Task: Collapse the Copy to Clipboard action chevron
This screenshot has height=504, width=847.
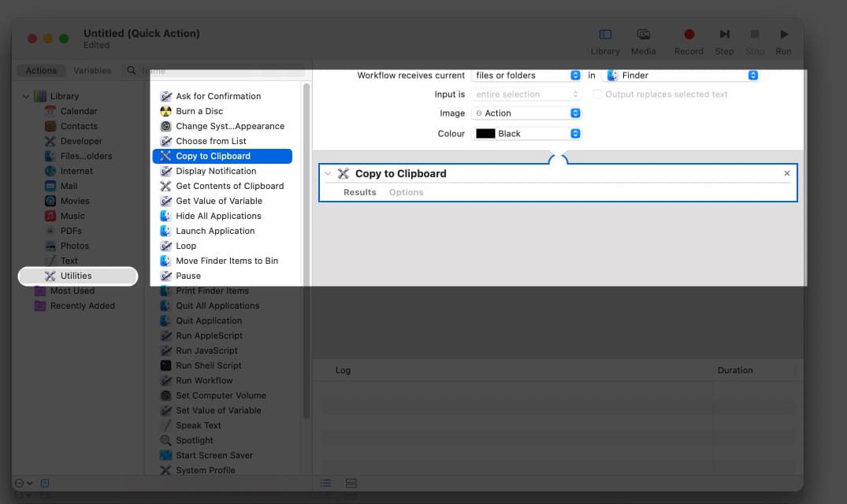Action: (328, 174)
